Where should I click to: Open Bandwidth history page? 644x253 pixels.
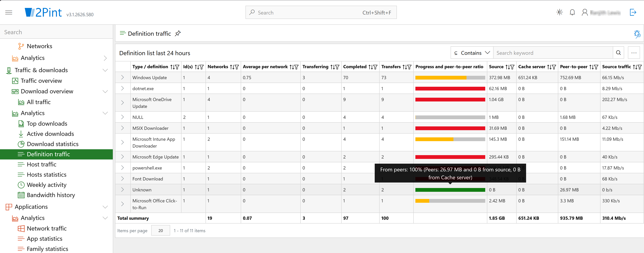pyautogui.click(x=51, y=195)
